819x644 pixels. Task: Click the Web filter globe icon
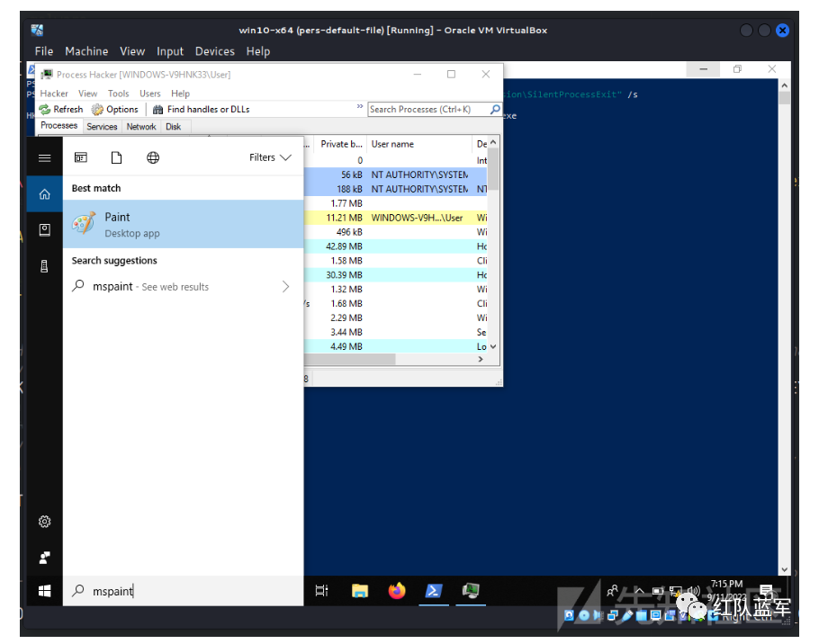[x=153, y=157]
